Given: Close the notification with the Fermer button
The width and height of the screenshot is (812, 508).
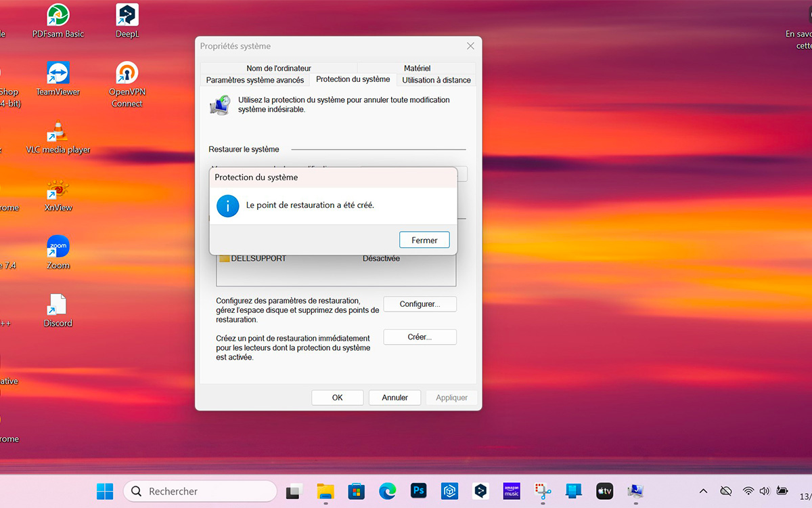Looking at the screenshot, I should [x=424, y=239].
